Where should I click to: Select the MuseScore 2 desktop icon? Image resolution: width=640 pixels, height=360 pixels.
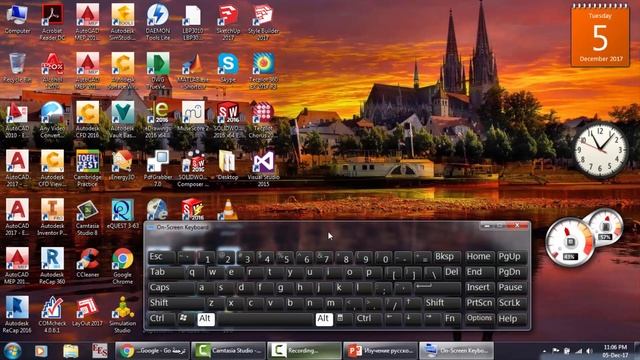click(x=193, y=117)
